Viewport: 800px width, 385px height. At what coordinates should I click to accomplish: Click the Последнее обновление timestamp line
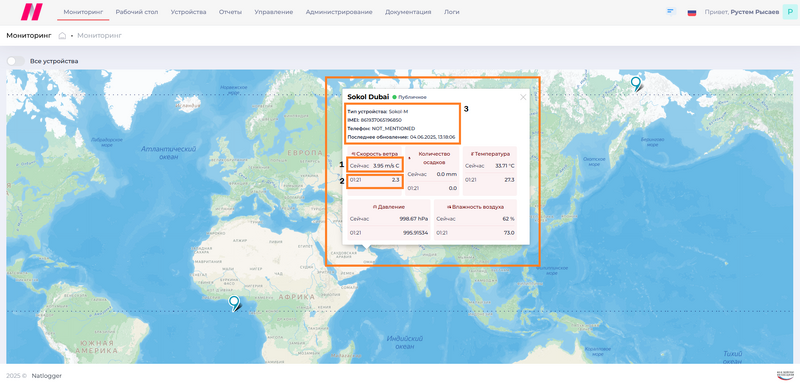[401, 137]
